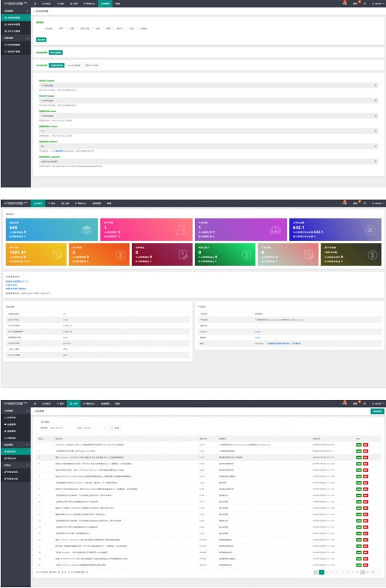Open the 632.1 order total card
The image size is (386, 588).
[335, 230]
